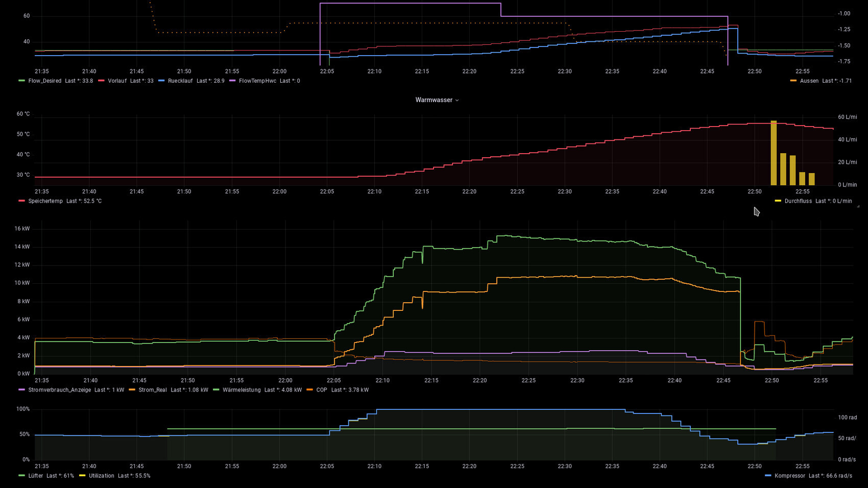
Task: Click the orange Aussen legend color marker
Action: click(793, 81)
